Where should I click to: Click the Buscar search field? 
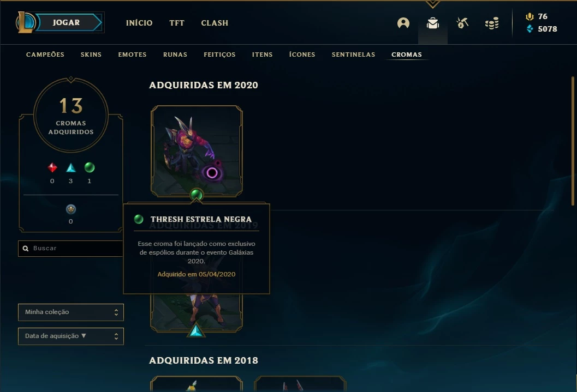(x=70, y=249)
